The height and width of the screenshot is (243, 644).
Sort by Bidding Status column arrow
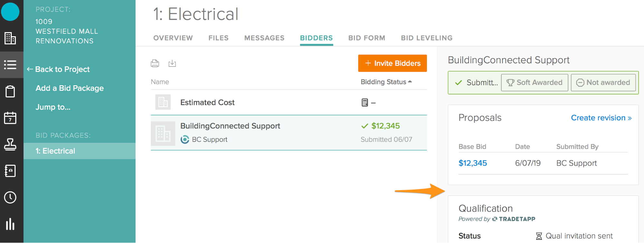click(x=410, y=82)
